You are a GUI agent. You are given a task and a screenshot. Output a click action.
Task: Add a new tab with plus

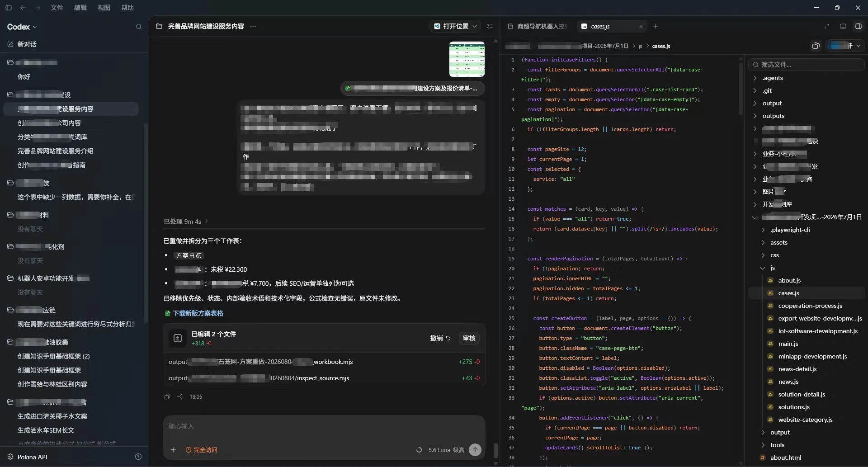[x=656, y=26]
